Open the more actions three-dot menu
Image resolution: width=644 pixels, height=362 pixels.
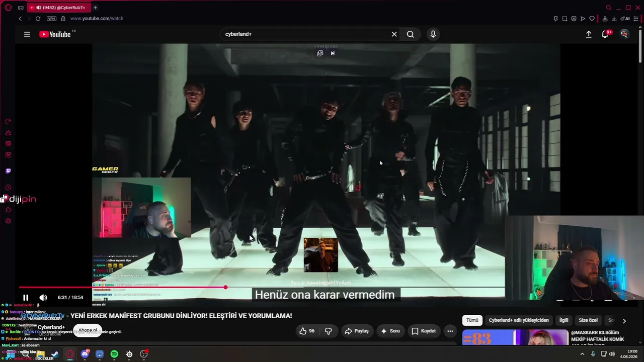pyautogui.click(x=450, y=331)
